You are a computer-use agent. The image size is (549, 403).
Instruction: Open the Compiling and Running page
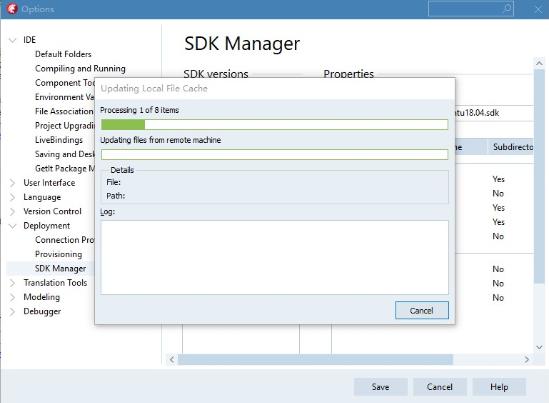point(80,69)
